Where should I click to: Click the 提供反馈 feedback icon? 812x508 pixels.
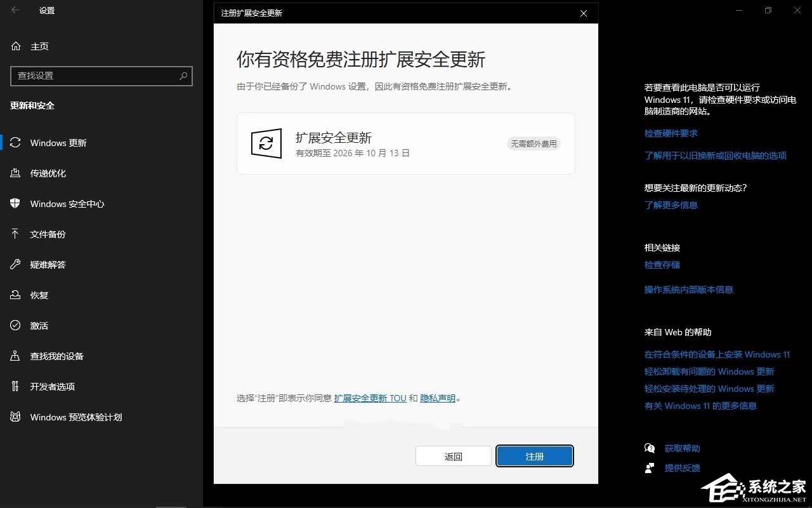650,468
